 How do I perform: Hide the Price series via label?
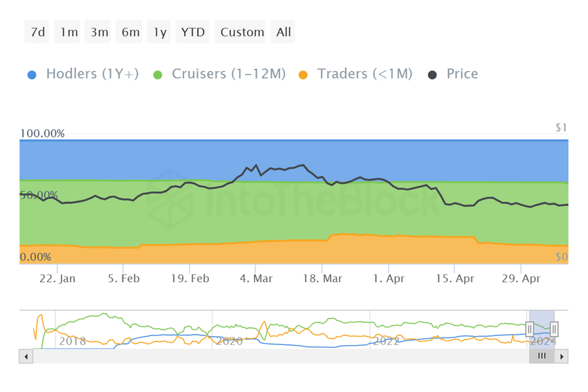[462, 74]
